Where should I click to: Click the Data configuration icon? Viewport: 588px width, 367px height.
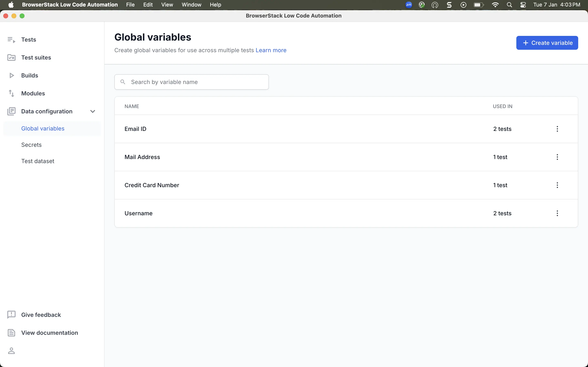tap(11, 111)
